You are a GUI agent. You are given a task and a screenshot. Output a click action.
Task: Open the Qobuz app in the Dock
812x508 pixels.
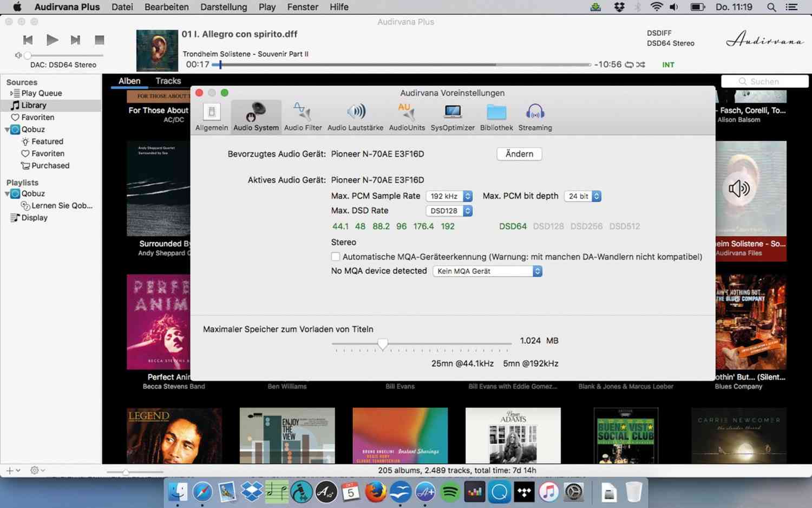tap(499, 492)
